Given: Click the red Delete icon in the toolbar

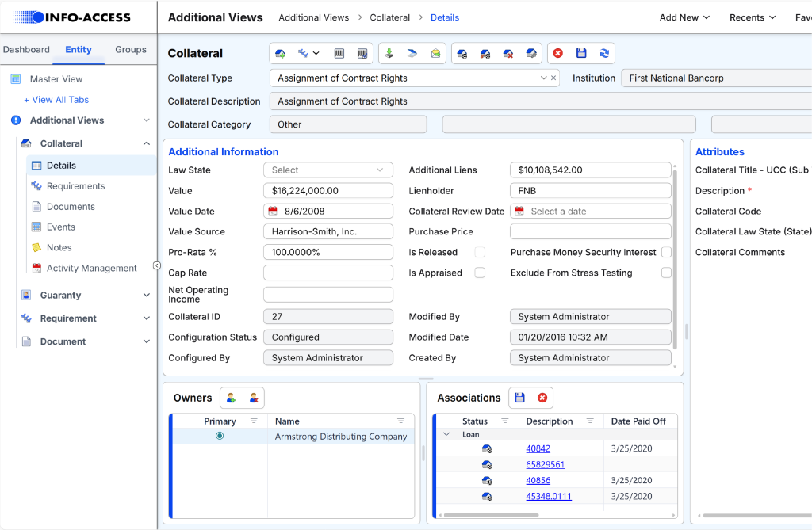Looking at the screenshot, I should [557, 52].
